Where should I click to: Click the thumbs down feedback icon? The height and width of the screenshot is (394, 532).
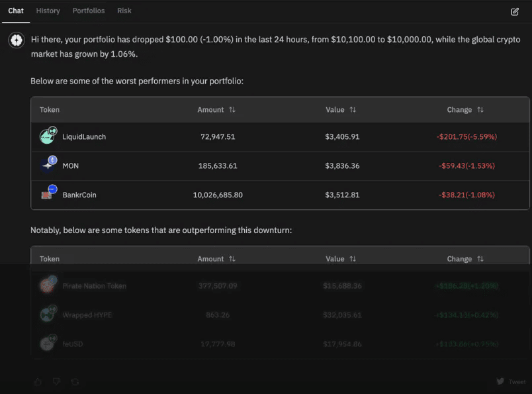56,381
